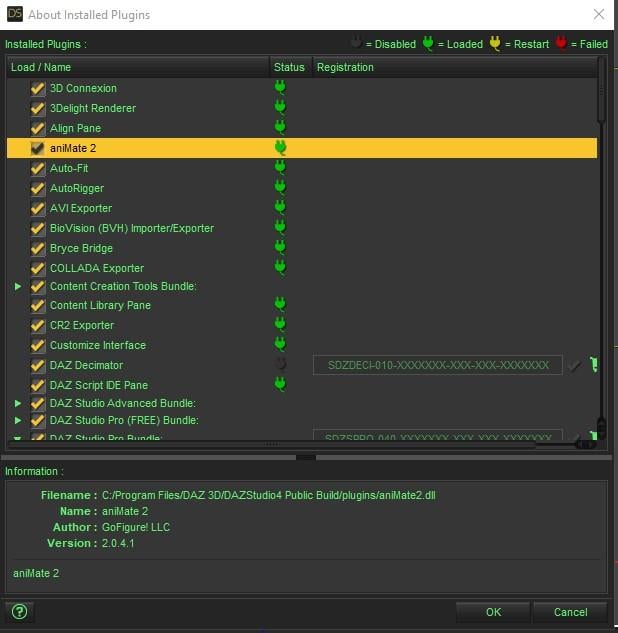Click the loaded status icon for 3Delight Renderer
Viewport: 618px width, 633px height.
coord(280,107)
